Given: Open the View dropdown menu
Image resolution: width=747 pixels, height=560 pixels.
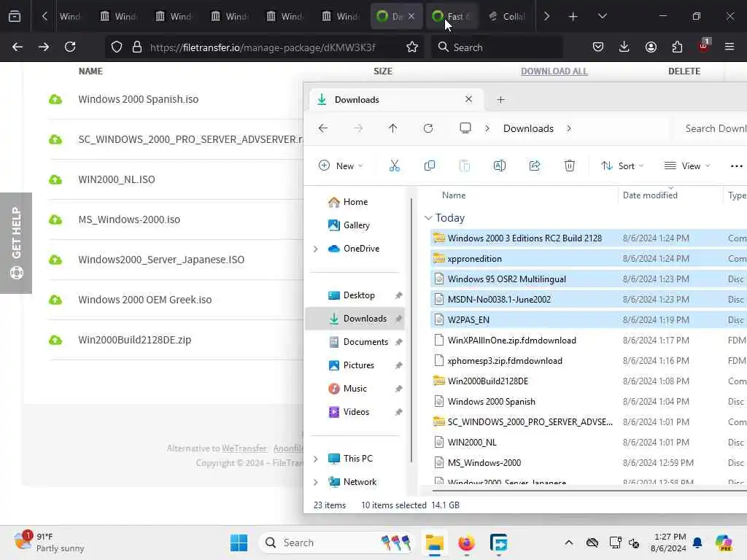Looking at the screenshot, I should coord(687,166).
